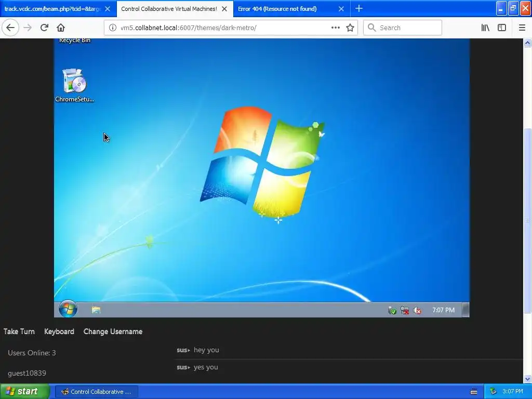Open the Windows 7 Start orb
The width and height of the screenshot is (532, 399).
(68, 309)
